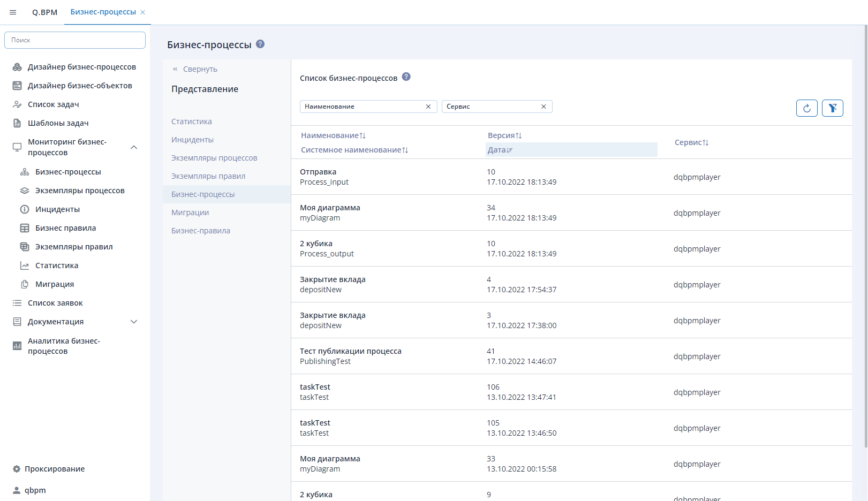868x501 pixels.
Task: Open Закрытие вклада version 3 row
Action: 571,320
